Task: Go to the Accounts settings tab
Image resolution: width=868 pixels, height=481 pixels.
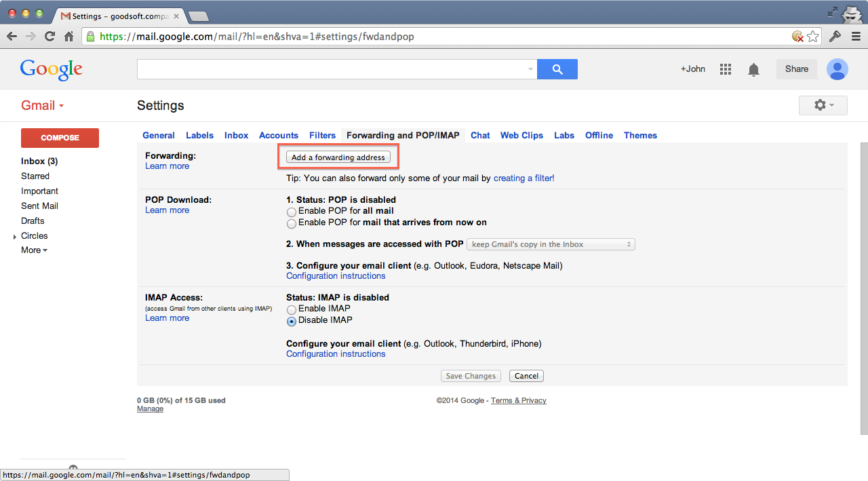Action: tap(279, 136)
